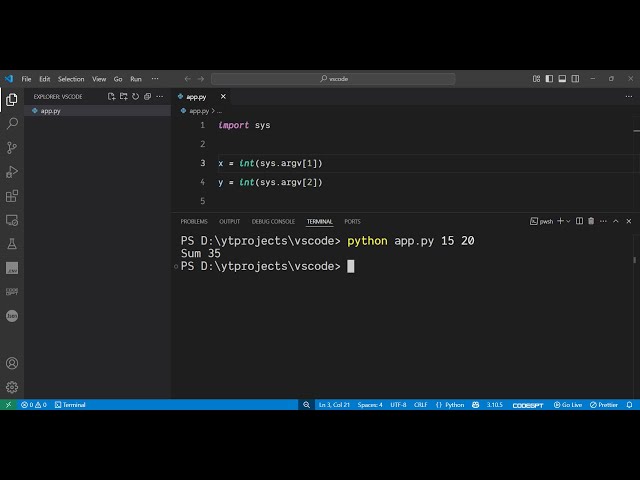Viewport: 640px width, 480px height.
Task: Change line ending via CRLF
Action: point(420,404)
